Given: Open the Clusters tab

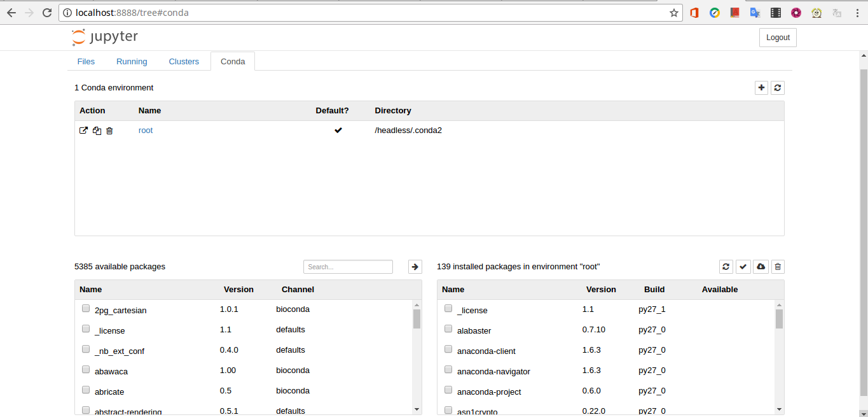Looking at the screenshot, I should (x=184, y=62).
